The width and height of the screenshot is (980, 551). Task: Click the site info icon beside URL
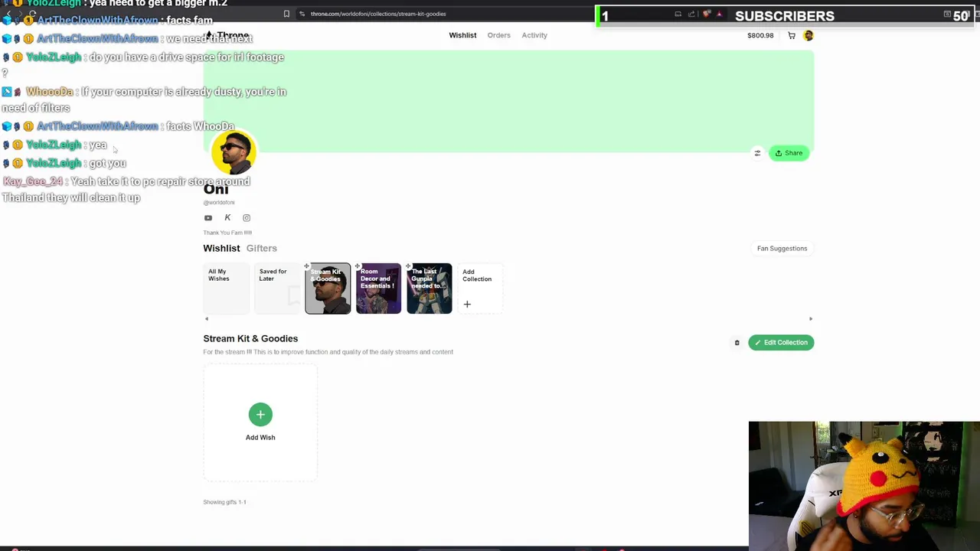pos(302,14)
